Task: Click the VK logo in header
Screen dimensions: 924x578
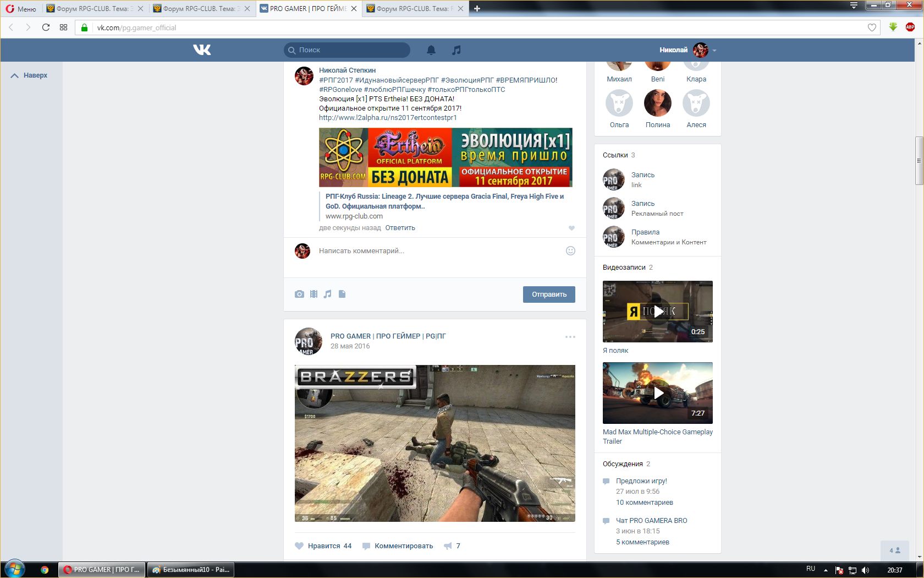Action: tap(202, 50)
